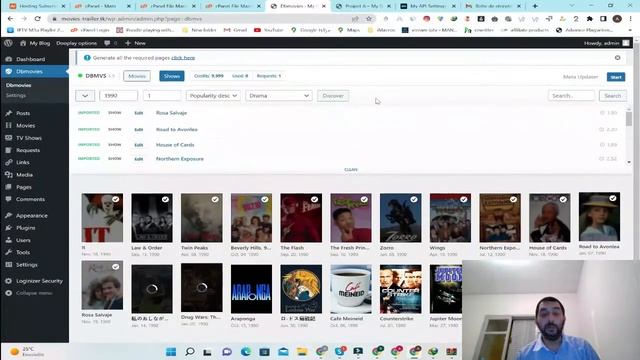Open the Appearance brush icon
Viewport: 640px width, 360px height.
point(9,216)
